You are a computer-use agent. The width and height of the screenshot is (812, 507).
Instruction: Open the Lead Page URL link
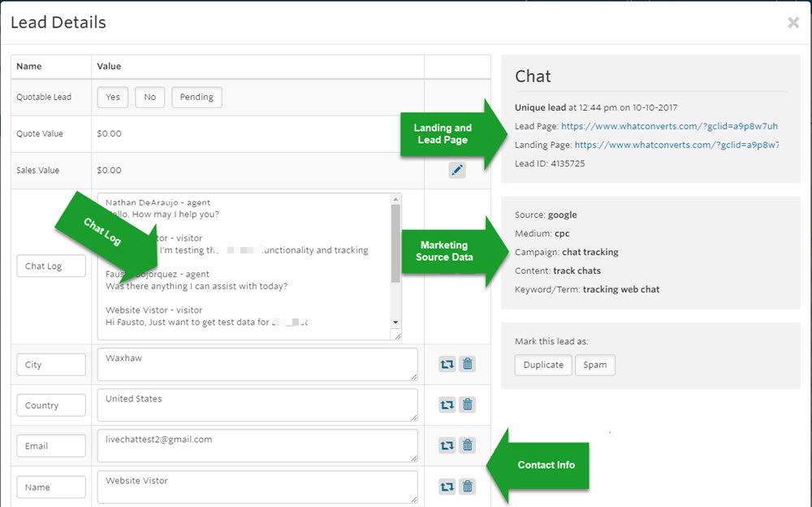669,126
